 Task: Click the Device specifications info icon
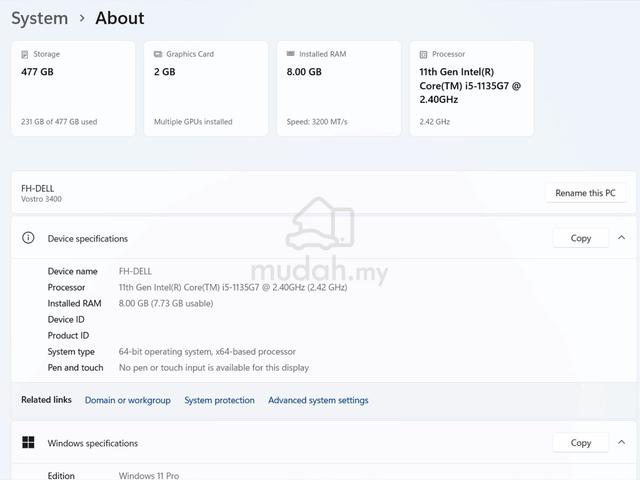click(x=28, y=238)
